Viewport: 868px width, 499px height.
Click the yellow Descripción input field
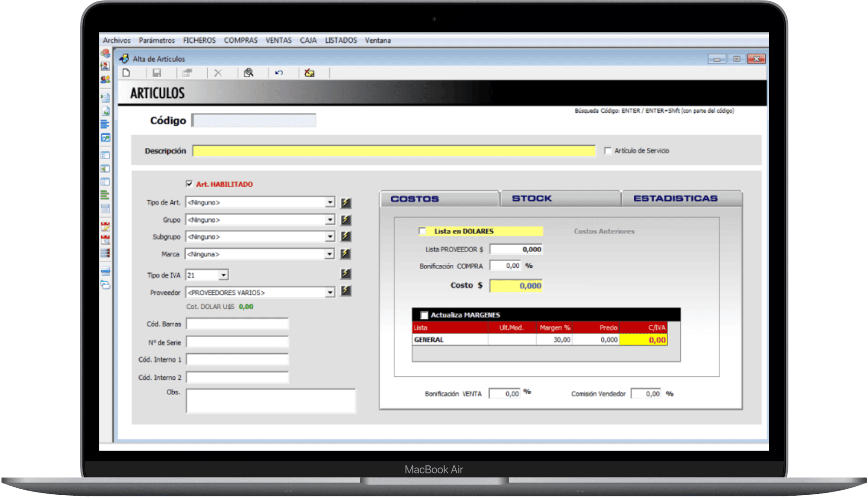click(393, 151)
